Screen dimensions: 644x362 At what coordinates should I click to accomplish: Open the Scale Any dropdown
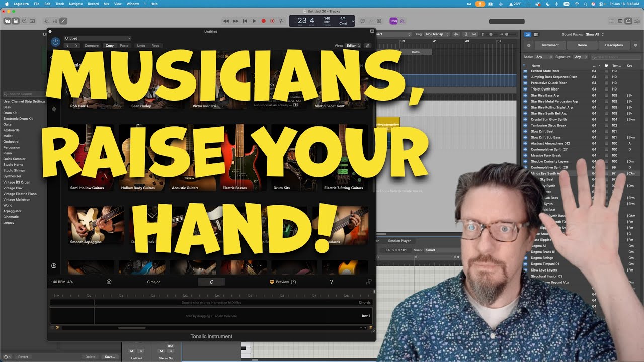(x=544, y=57)
